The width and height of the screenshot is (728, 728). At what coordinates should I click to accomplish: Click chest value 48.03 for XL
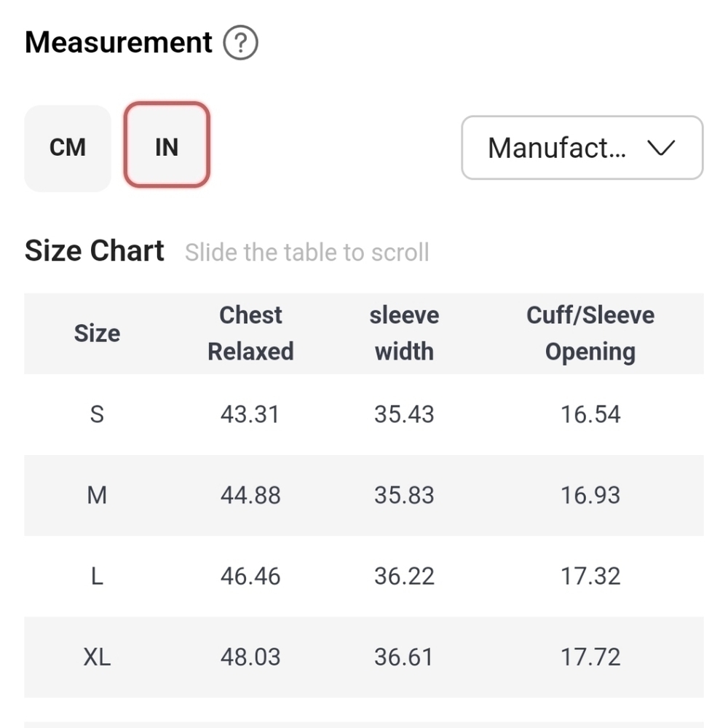250,657
